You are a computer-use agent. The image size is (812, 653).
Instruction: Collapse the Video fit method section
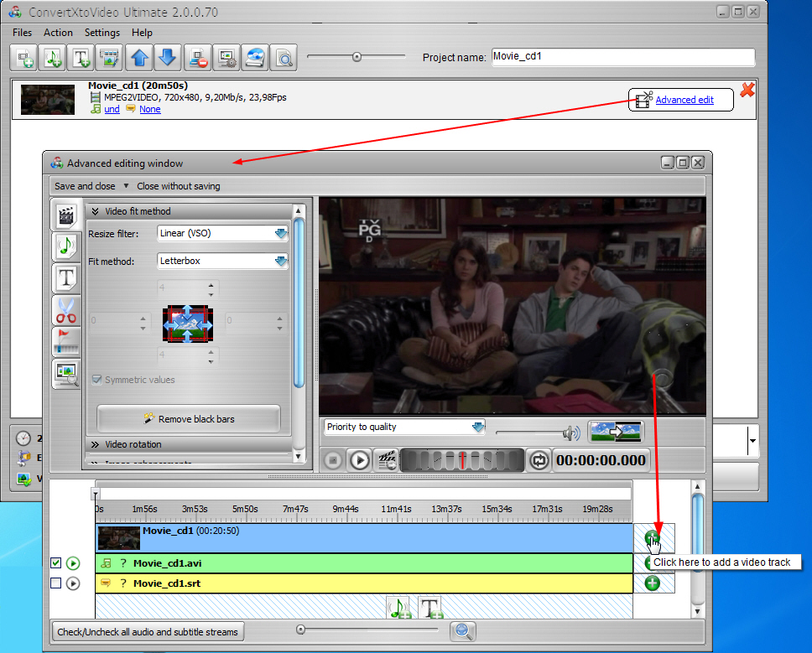(x=96, y=211)
